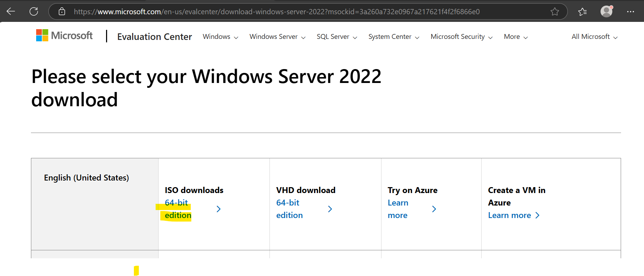Open browser settings and more menu
Image resolution: width=644 pixels, height=276 pixels.
point(630,11)
